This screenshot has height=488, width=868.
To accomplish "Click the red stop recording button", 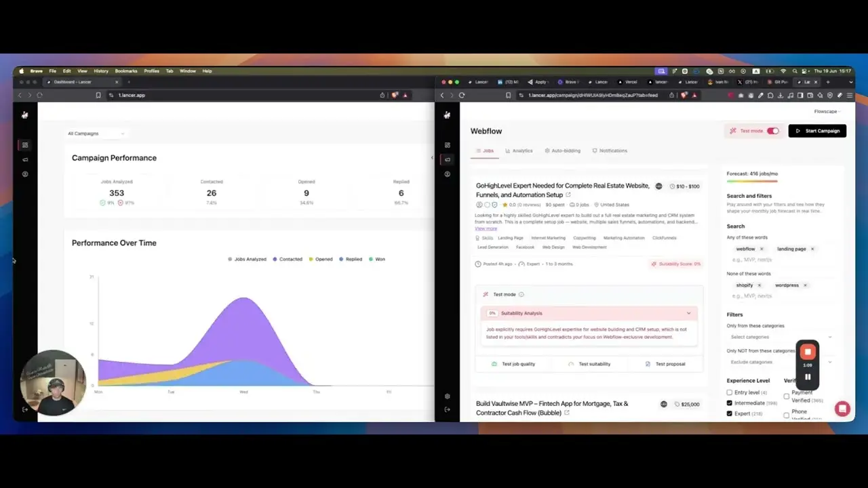I will (x=808, y=352).
